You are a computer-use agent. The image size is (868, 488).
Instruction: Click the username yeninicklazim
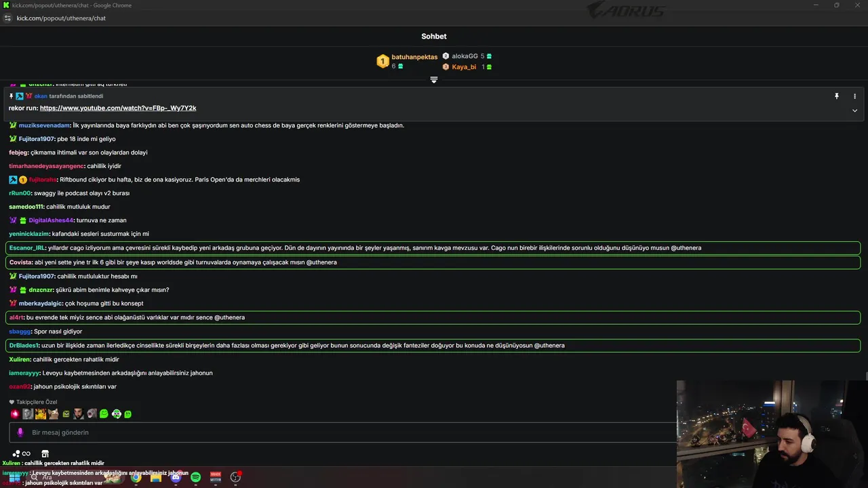(x=29, y=234)
